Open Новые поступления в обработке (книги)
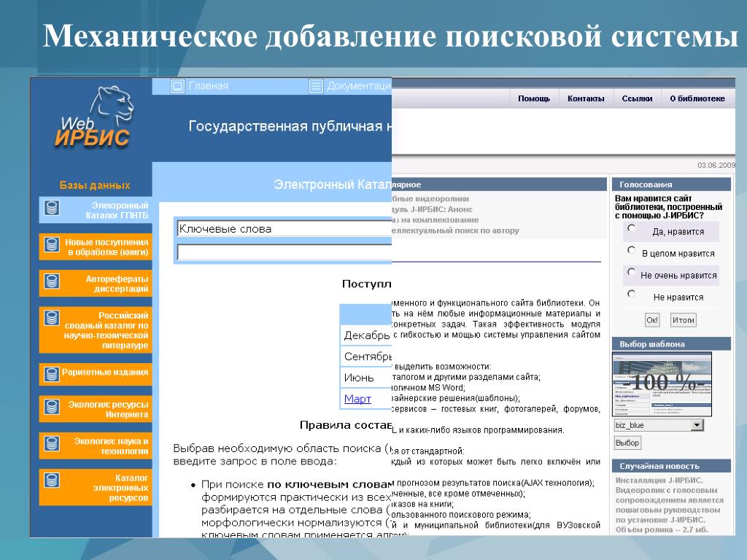Viewport: 747px width, 560px height. tap(96, 246)
